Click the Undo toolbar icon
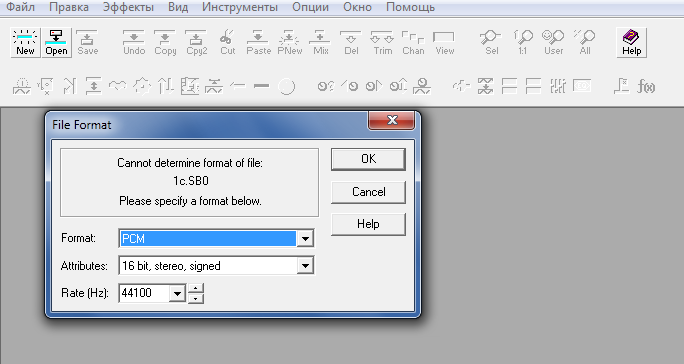The image size is (684, 364). pos(134,42)
